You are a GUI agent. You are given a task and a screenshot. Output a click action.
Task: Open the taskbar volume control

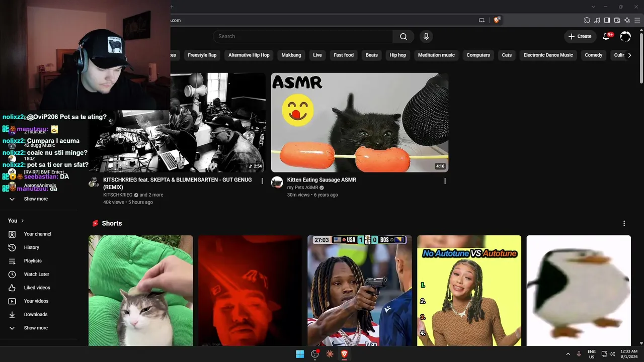612,354
